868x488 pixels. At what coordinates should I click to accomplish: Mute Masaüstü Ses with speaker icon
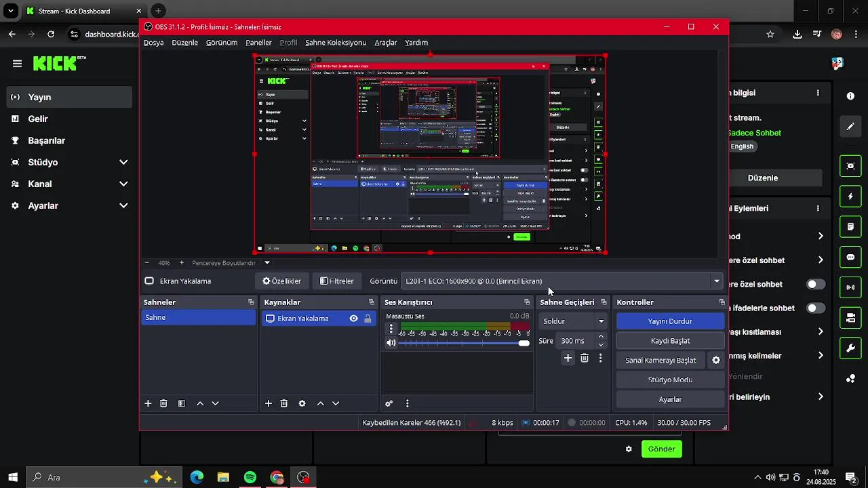click(x=391, y=343)
